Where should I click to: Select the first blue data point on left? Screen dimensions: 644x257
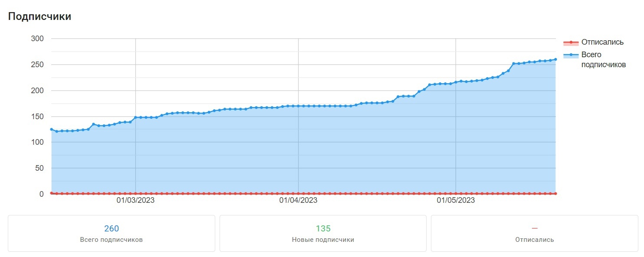tap(52, 129)
